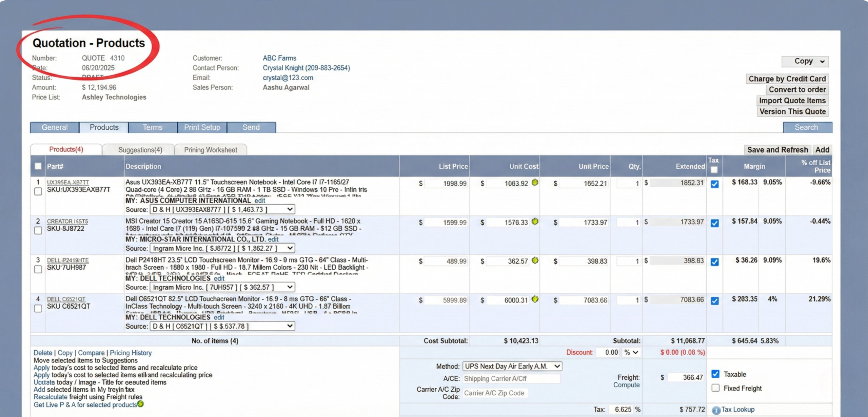The width and height of the screenshot is (868, 417).
Task: Click the Compute freight link
Action: click(626, 385)
